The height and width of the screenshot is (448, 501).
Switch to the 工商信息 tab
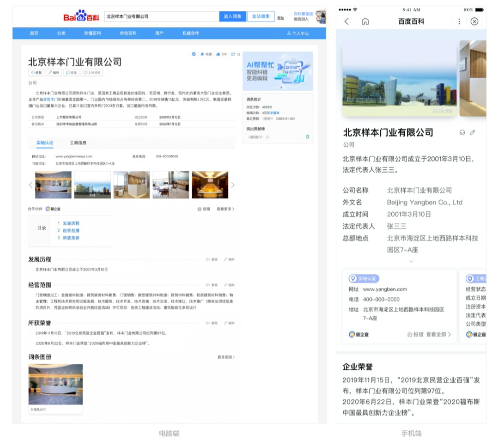[78, 143]
